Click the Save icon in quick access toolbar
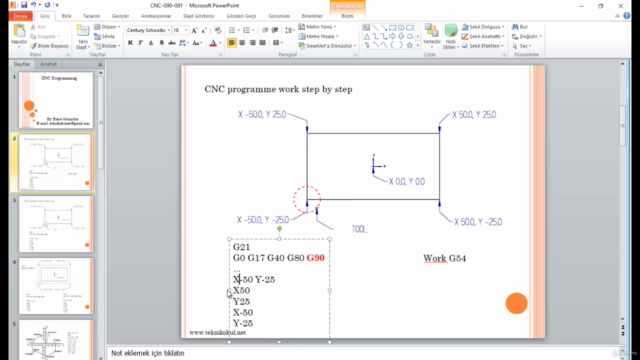Screen dimensions: 640x360 (x=24, y=5)
